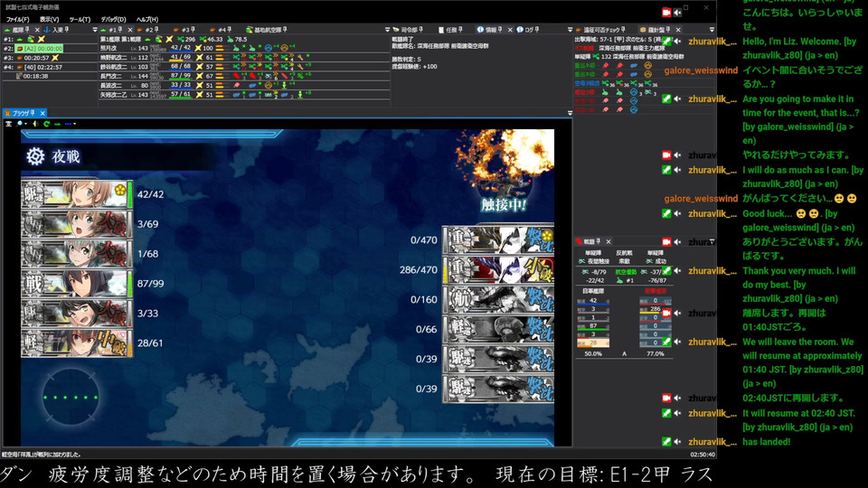Select the 長門改二 ship row name
868x488 pixels.
(110, 76)
